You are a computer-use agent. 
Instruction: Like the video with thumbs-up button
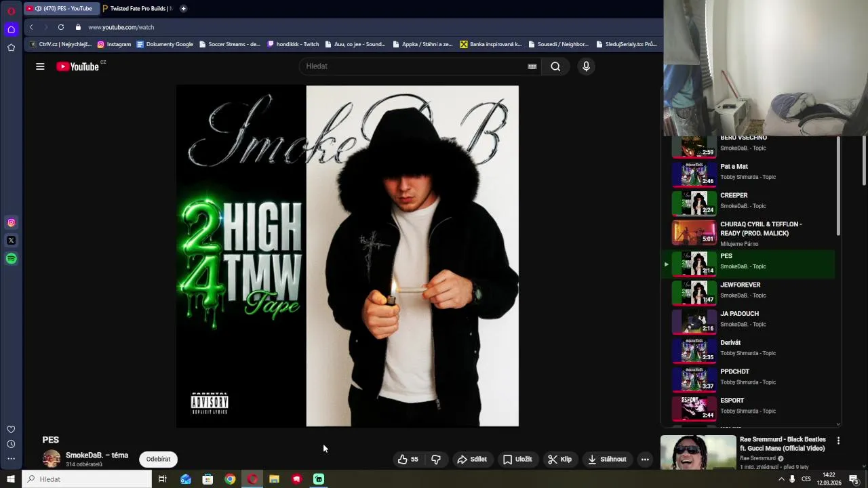pos(408,460)
